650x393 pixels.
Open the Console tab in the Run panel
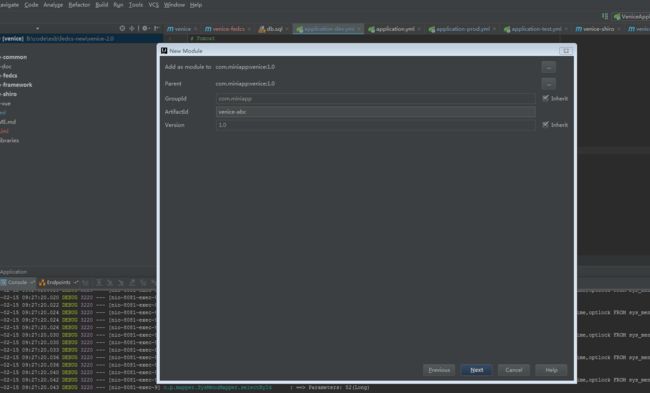[x=17, y=282]
